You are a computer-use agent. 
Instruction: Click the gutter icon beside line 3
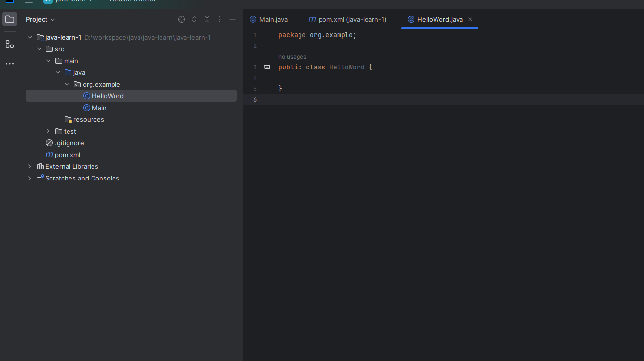[x=267, y=67]
